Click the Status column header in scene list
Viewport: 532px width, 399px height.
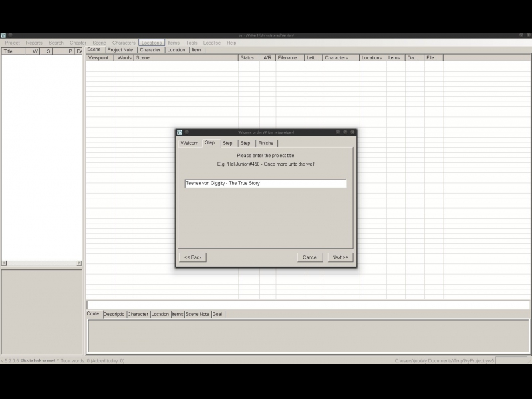click(247, 58)
